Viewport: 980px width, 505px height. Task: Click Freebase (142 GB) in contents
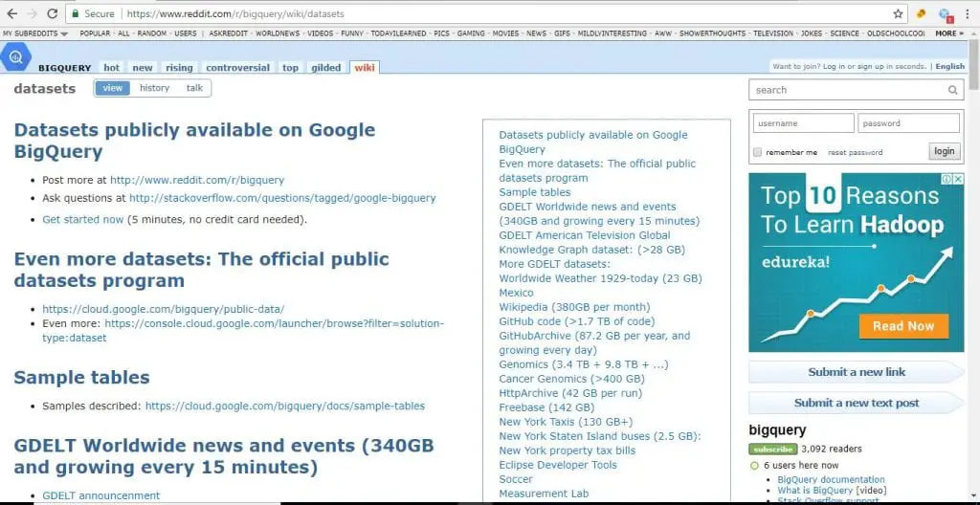pyautogui.click(x=546, y=407)
